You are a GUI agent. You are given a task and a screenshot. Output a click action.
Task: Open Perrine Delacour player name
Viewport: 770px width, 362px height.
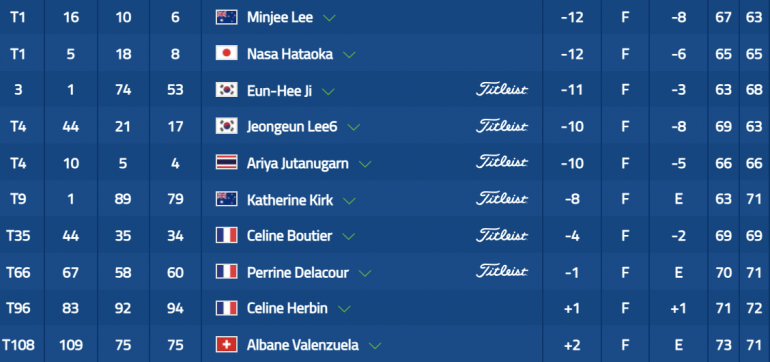point(298,273)
